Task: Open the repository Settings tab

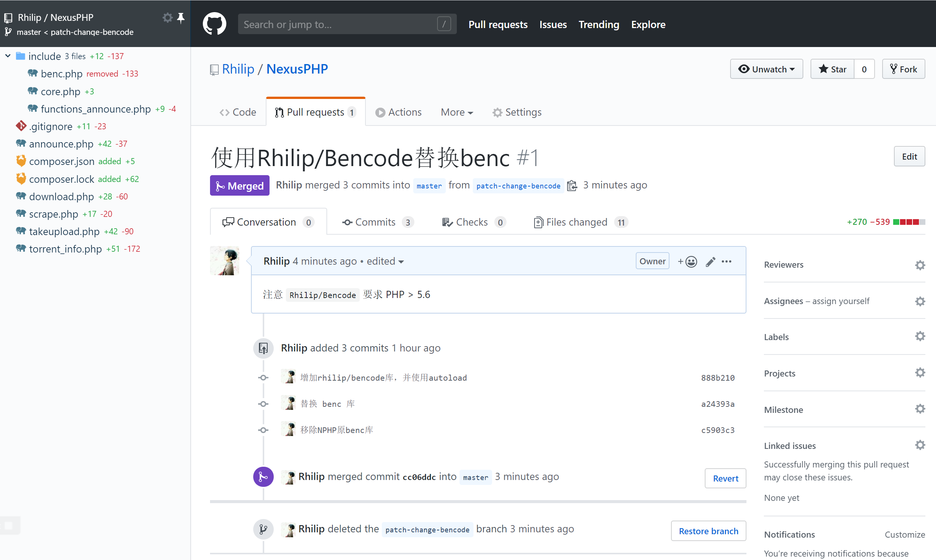Action: pos(517,112)
